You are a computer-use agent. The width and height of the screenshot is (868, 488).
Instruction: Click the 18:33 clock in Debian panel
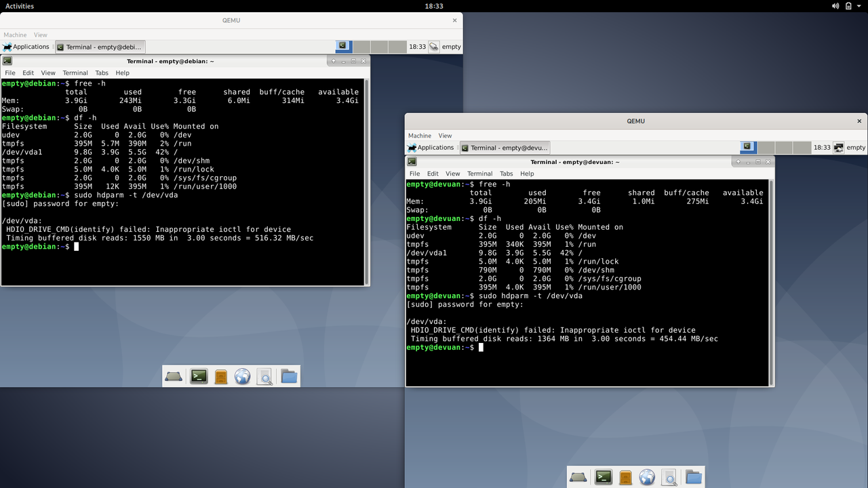(417, 47)
